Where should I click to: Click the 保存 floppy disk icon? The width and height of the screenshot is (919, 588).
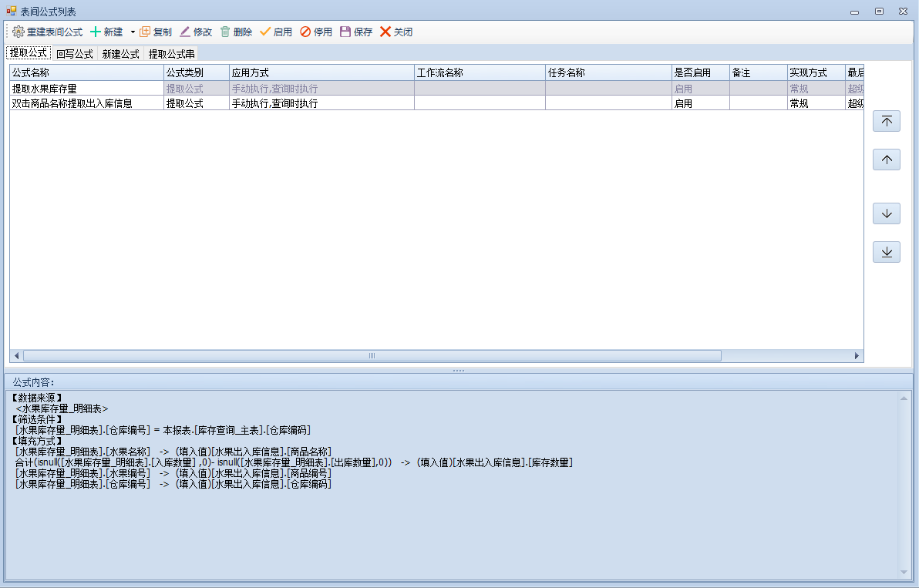(345, 32)
